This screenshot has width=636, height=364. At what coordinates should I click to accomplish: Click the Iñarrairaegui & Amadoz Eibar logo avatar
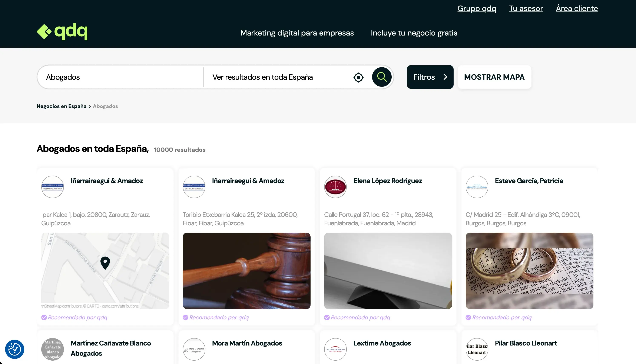click(x=194, y=187)
